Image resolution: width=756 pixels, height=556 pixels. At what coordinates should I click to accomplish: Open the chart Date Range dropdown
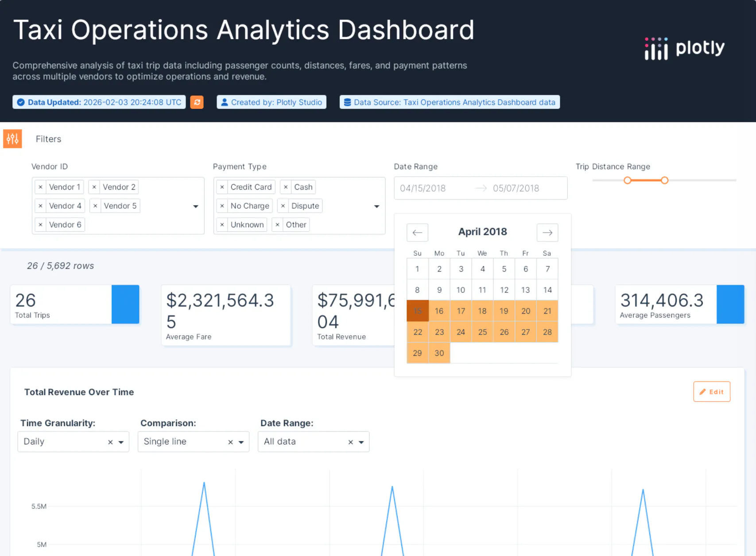coord(361,442)
